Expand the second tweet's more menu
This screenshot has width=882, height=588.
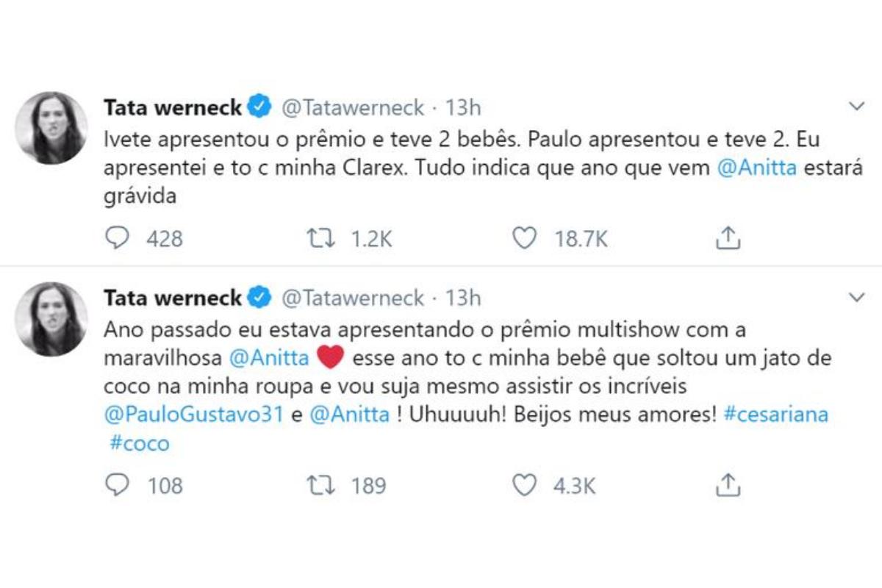pyautogui.click(x=856, y=298)
